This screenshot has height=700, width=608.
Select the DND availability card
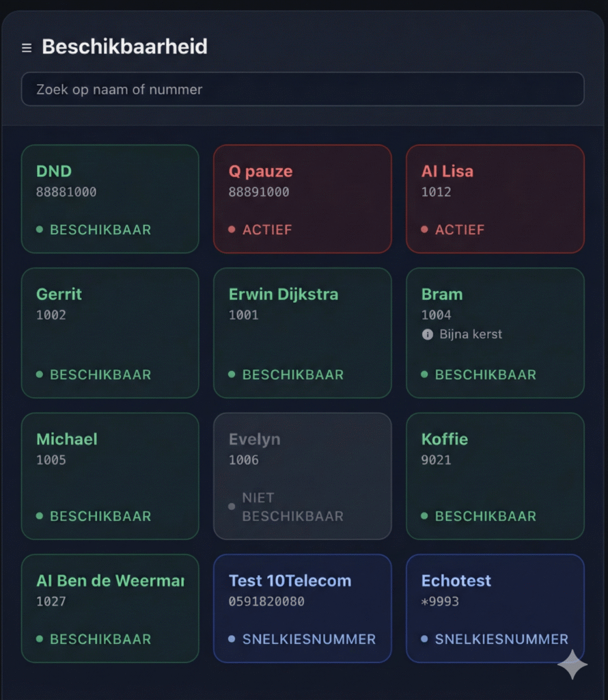tap(110, 199)
